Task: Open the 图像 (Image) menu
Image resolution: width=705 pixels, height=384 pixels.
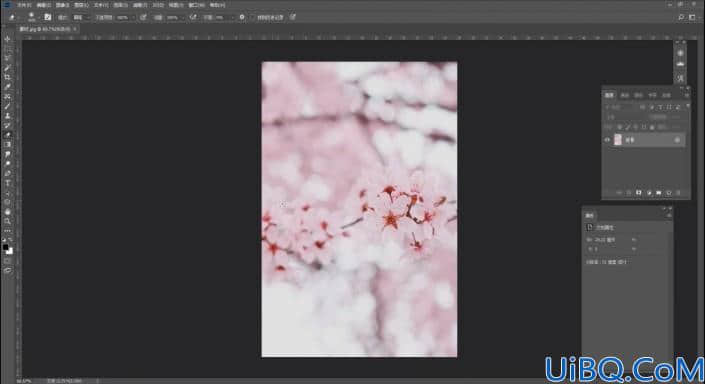Action: pos(62,5)
